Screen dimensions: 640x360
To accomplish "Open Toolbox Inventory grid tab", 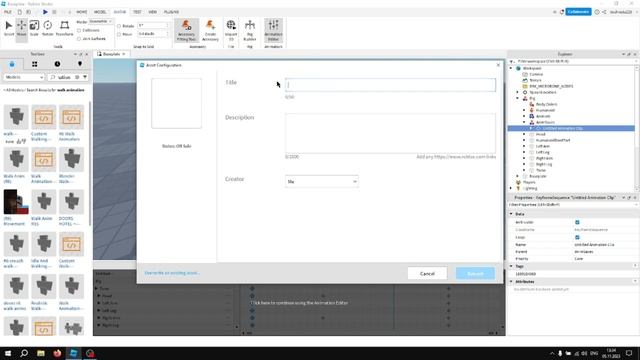I will (x=35, y=64).
